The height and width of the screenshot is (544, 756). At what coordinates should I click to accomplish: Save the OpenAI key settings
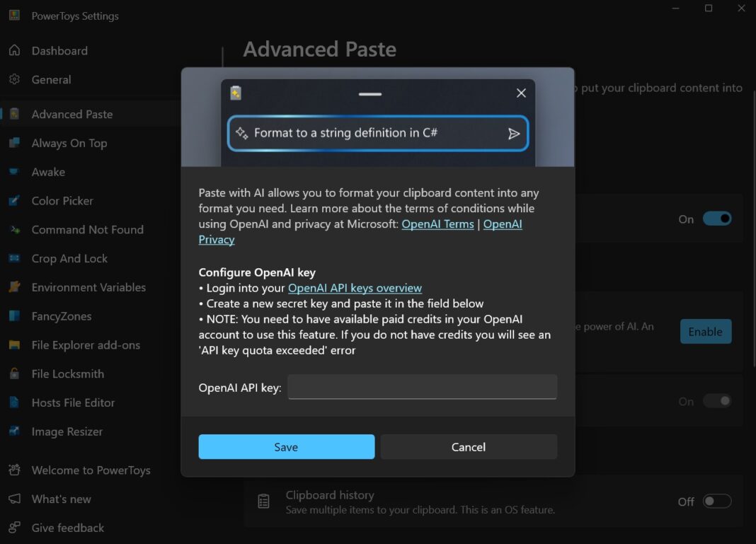tap(286, 446)
